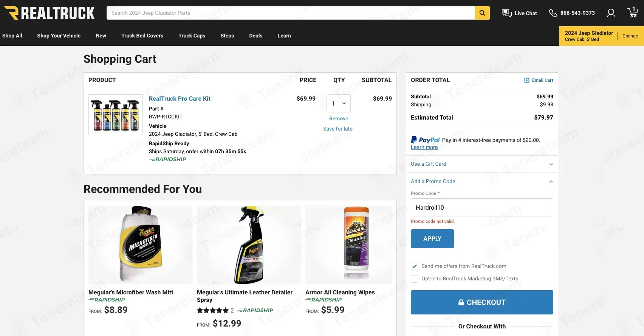This screenshot has width=644, height=336.
Task: Click RapidShip logo under Pro Care Kit
Action: point(168,159)
